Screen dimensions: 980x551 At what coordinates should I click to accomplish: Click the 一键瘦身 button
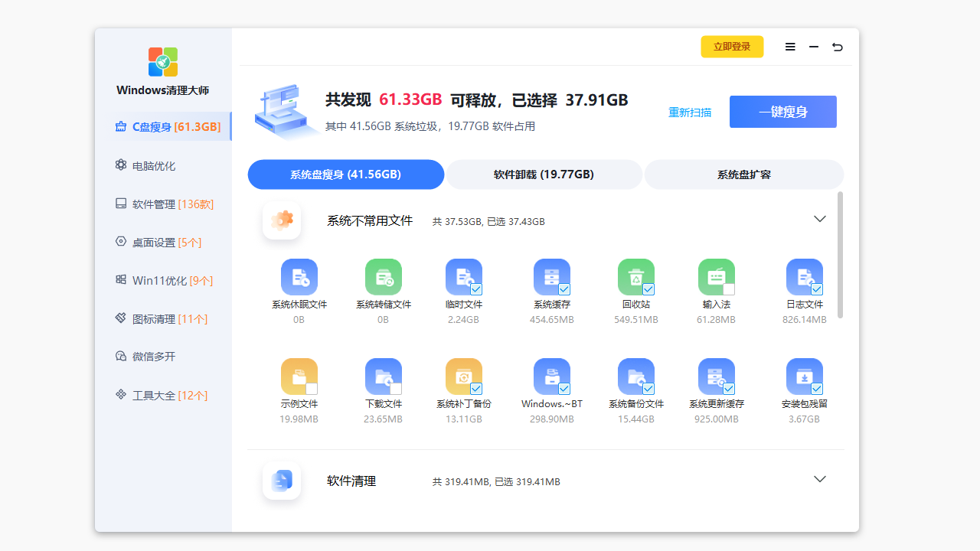782,112
